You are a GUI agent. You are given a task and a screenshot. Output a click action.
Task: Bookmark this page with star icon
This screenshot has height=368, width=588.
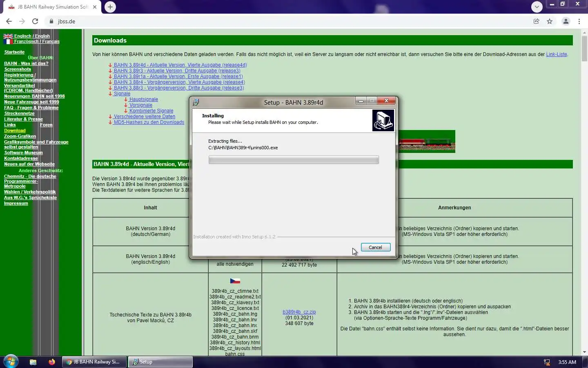[550, 21]
